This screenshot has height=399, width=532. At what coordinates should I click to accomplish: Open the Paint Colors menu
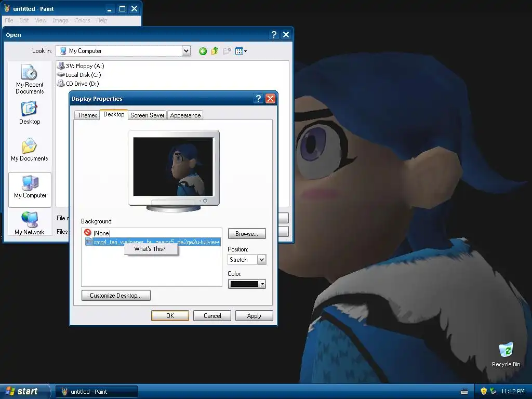click(x=82, y=20)
